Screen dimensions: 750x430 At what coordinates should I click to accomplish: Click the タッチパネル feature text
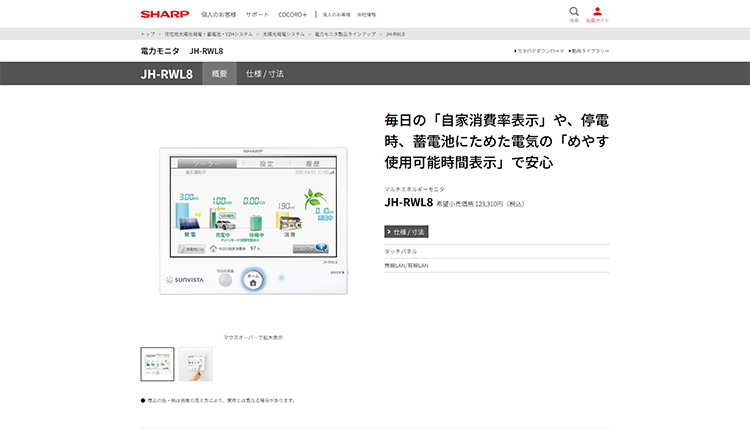(x=400, y=251)
